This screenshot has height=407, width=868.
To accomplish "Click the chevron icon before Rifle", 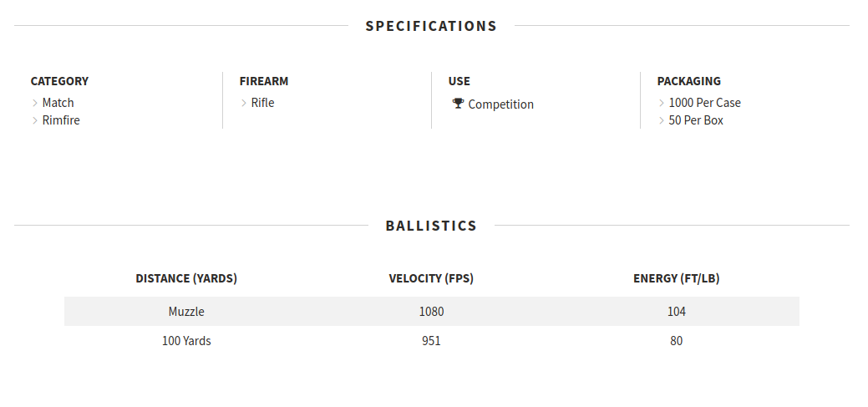I will (244, 103).
